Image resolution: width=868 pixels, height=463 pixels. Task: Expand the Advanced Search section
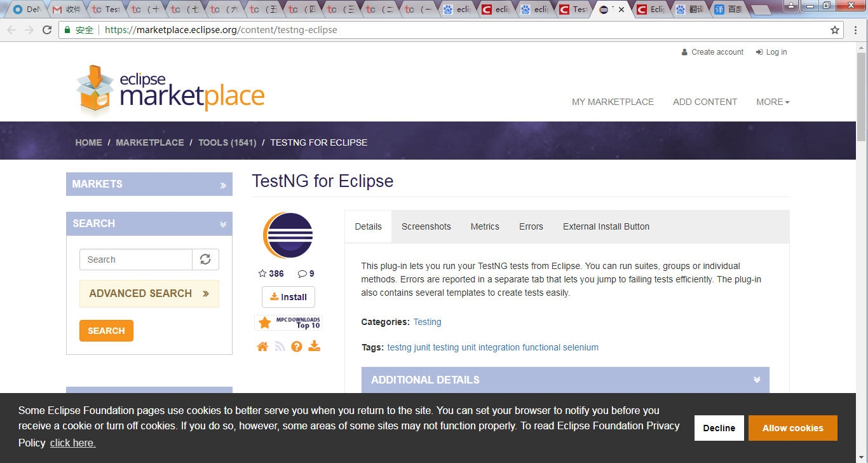click(149, 294)
